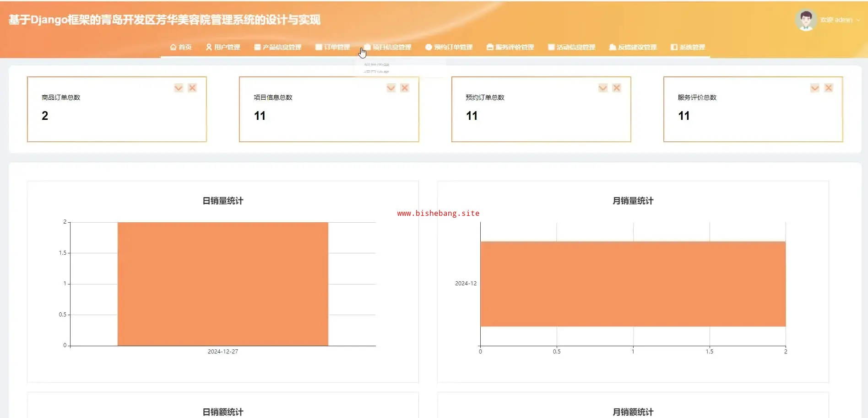Open the 活动信息管理 menu

[572, 47]
